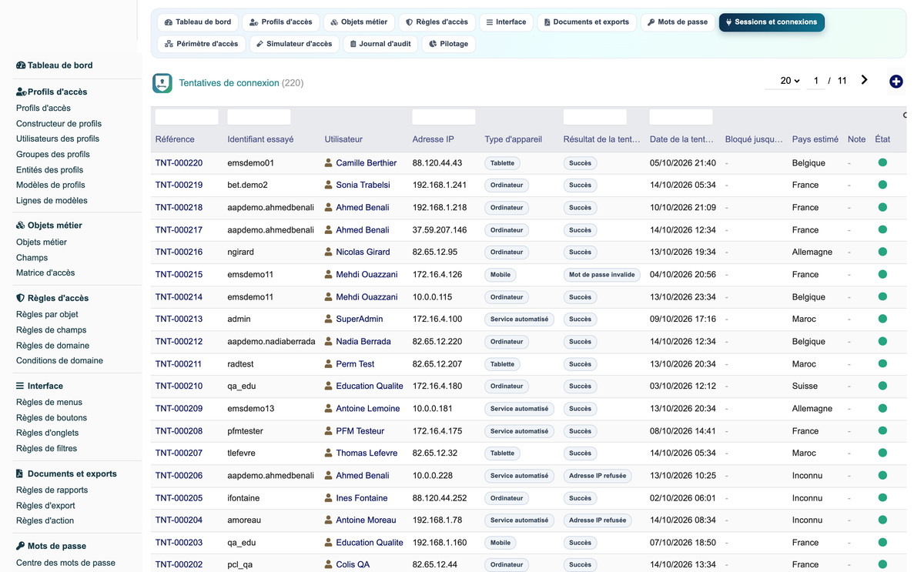Click the Résultat de la tentative filter field

click(594, 117)
